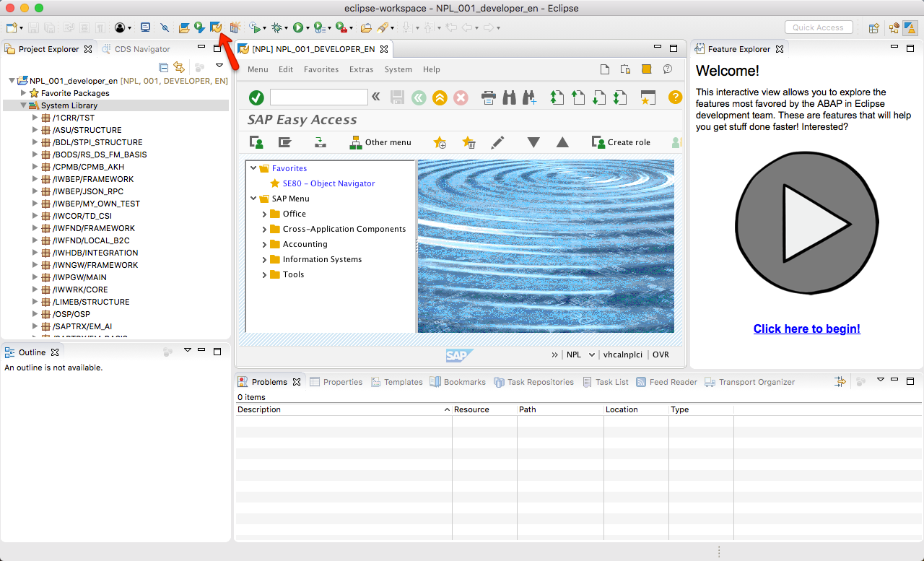Click the SAP yellow Exit up-arrows icon
The height and width of the screenshot is (561, 924).
tap(440, 97)
